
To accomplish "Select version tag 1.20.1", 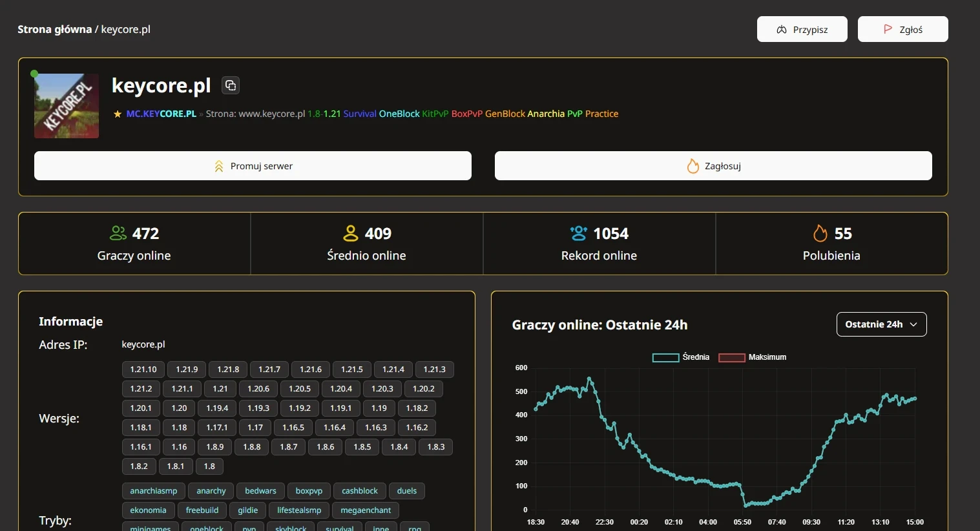I will 141,408.
